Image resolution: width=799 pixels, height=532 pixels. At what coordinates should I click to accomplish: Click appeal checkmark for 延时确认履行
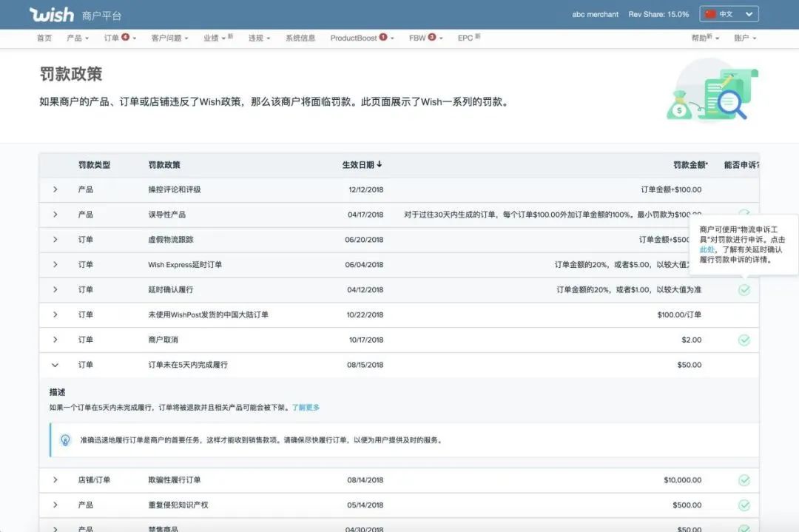click(x=744, y=290)
